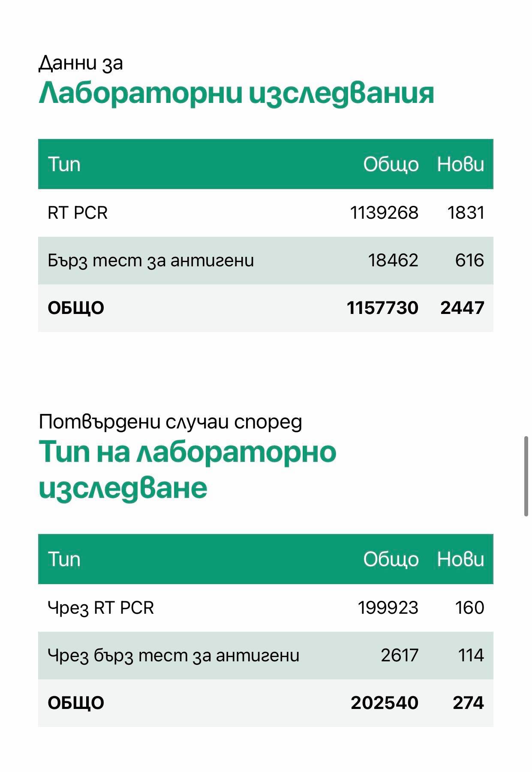Viewport: 532px width, 772px height.
Task: Click 'Общо' column header in first table
Action: coord(391,164)
